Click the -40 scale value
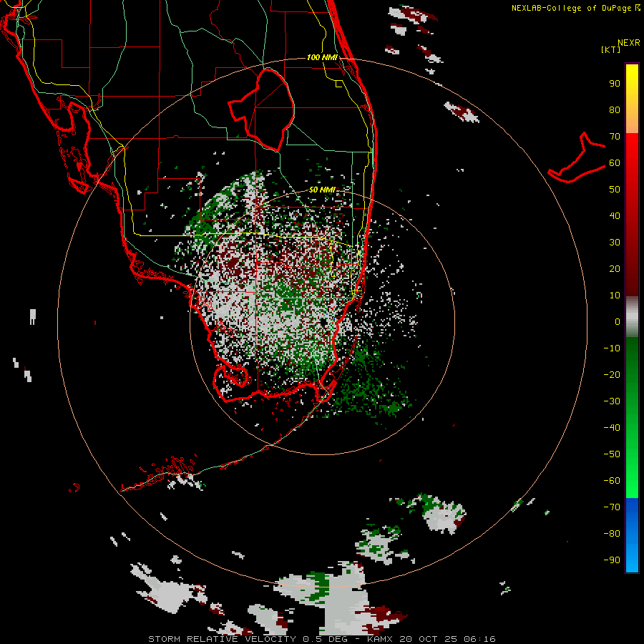This screenshot has height=644, width=644. tap(612, 428)
